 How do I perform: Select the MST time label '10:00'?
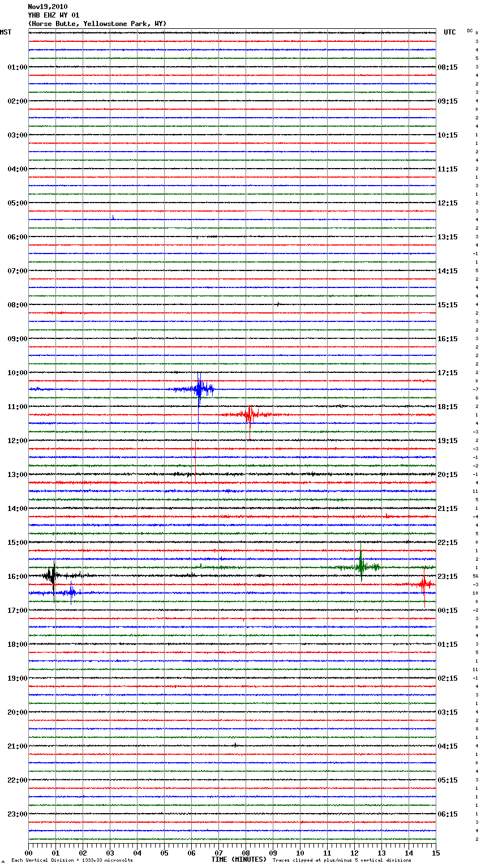[x=18, y=373]
